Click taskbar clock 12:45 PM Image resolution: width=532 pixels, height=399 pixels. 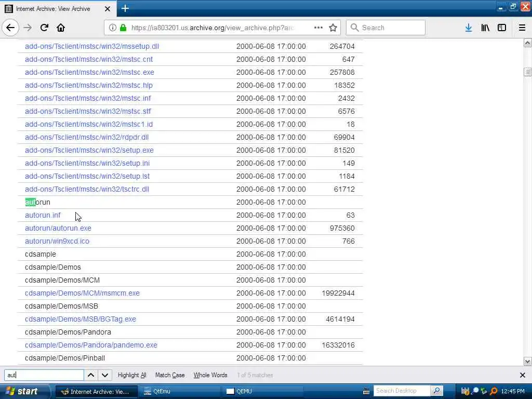click(x=513, y=391)
